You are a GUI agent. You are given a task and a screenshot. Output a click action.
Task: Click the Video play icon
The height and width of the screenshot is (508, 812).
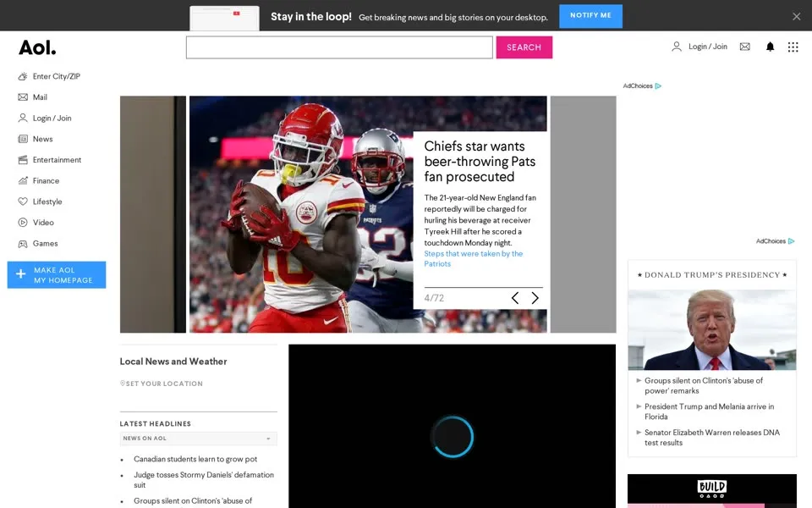(23, 223)
